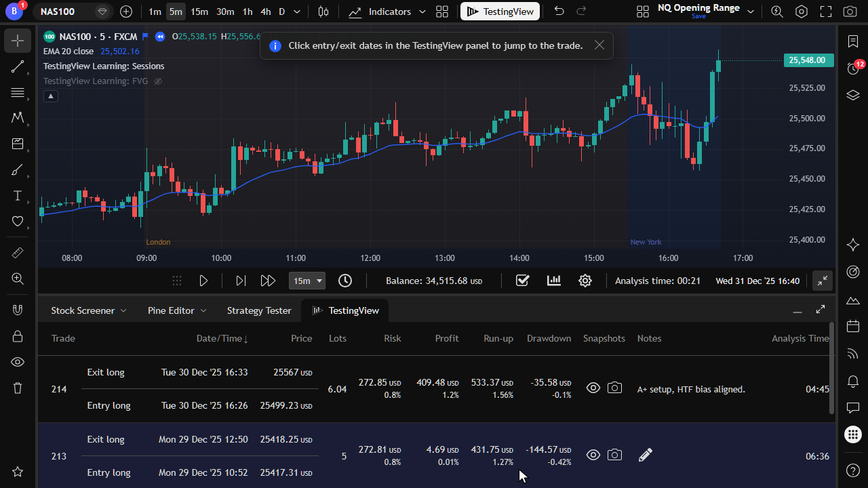Sort trades by Date/Time column
Screen dimensions: 868x488
coord(222,338)
